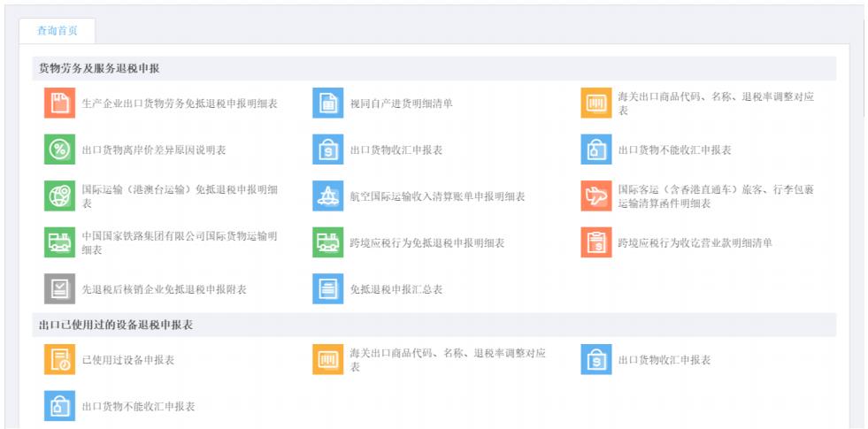Click the blue ship icon for 航空国际运输收入清算账单

[327, 195]
